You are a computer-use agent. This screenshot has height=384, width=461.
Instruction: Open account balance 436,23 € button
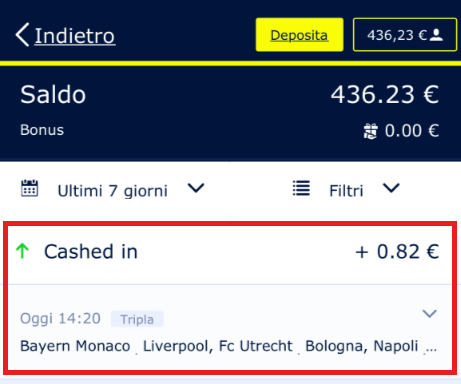405,35
